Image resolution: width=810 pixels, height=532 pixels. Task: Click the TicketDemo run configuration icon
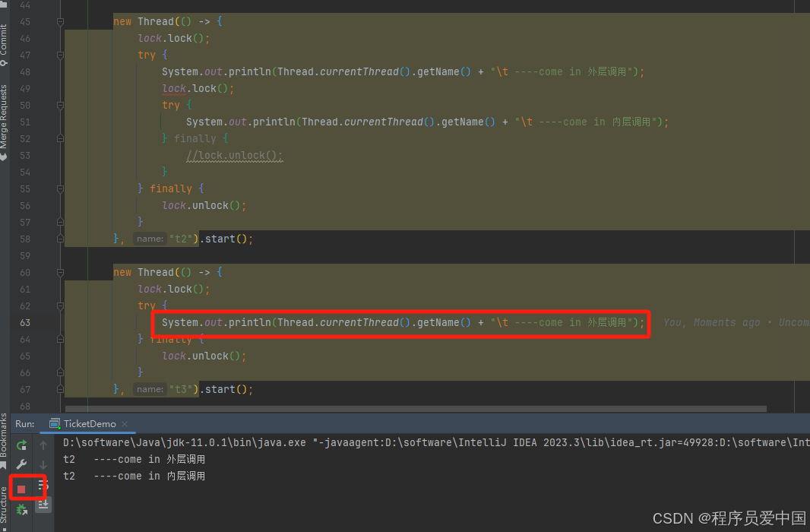coord(54,424)
